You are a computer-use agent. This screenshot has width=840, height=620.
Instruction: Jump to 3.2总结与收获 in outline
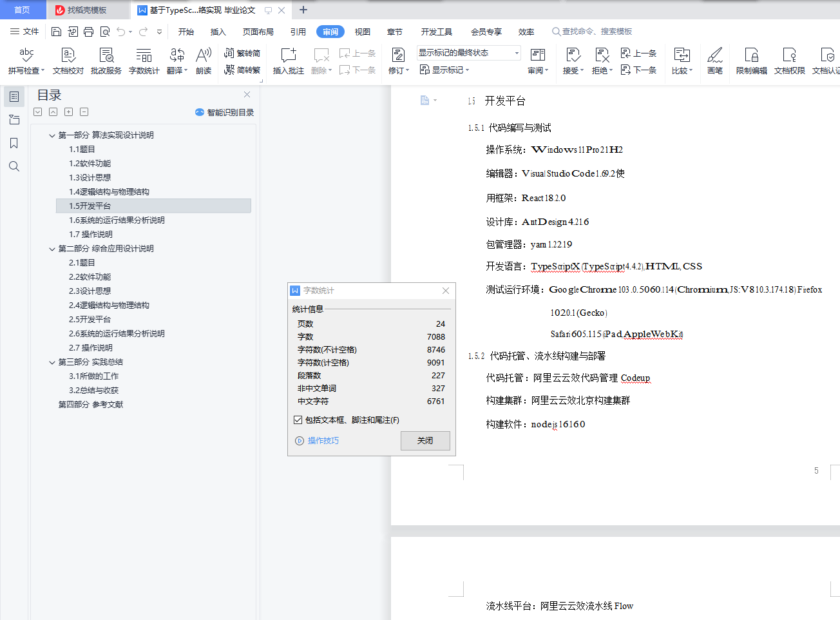[x=94, y=391]
